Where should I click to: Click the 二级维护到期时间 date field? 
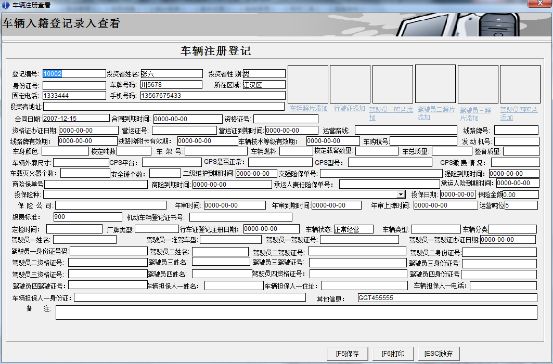(x=256, y=174)
